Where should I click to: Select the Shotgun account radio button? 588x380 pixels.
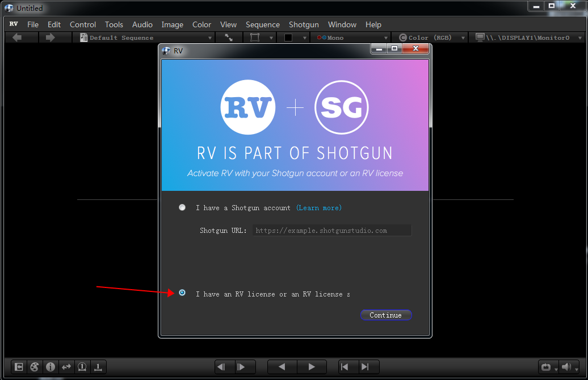pyautogui.click(x=182, y=207)
